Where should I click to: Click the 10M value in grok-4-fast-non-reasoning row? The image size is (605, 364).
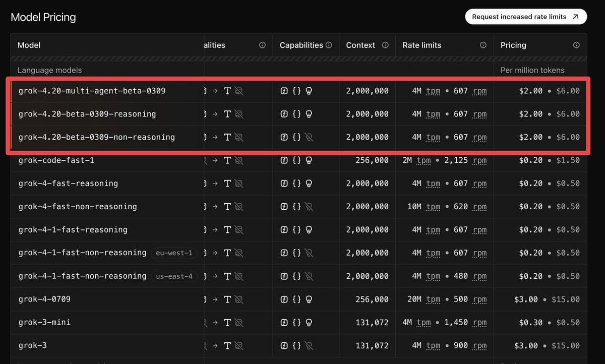[x=414, y=207]
